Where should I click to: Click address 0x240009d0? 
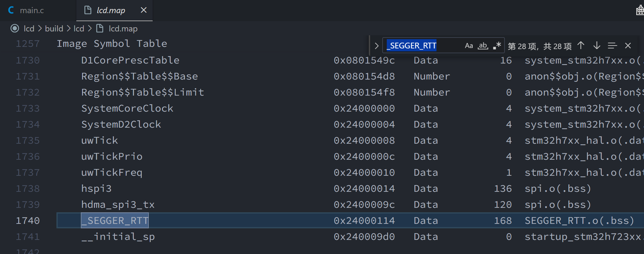[364, 237]
